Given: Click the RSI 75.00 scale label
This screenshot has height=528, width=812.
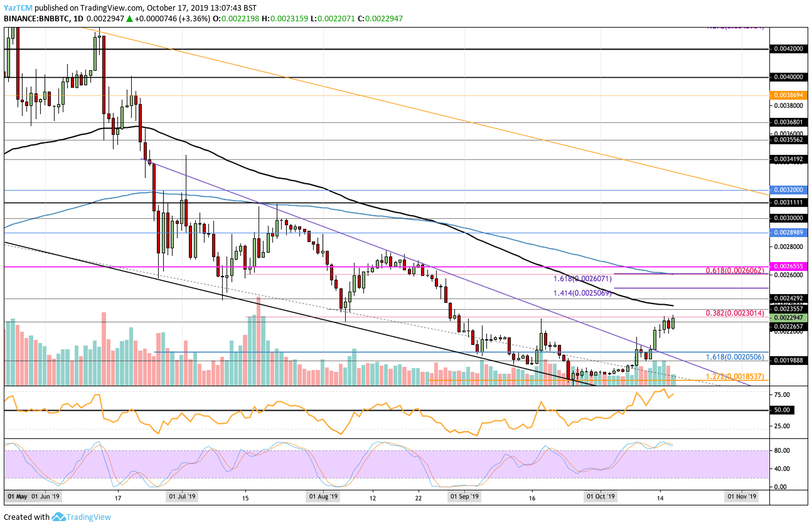Looking at the screenshot, I should click(782, 394).
